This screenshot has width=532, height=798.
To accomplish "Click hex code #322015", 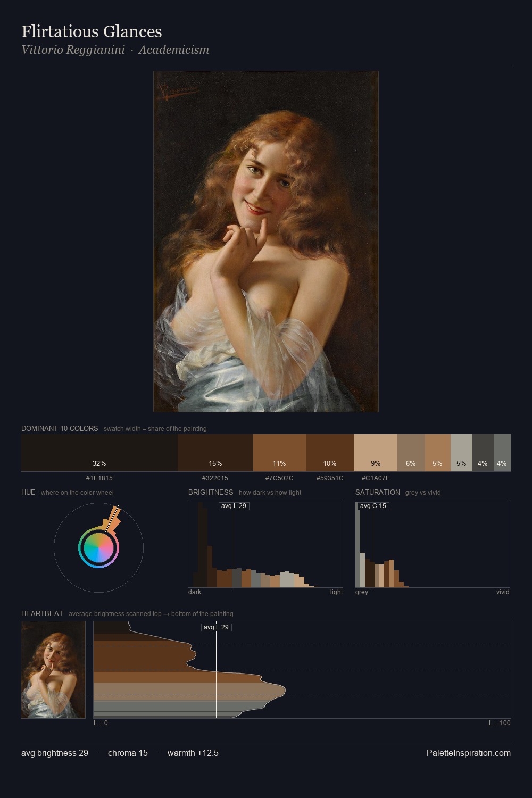I will [x=215, y=478].
